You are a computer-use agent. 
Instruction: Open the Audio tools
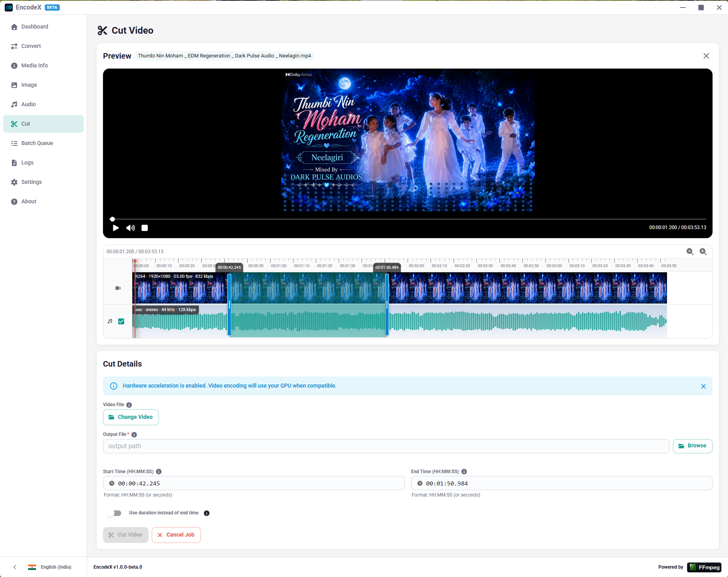43,104
